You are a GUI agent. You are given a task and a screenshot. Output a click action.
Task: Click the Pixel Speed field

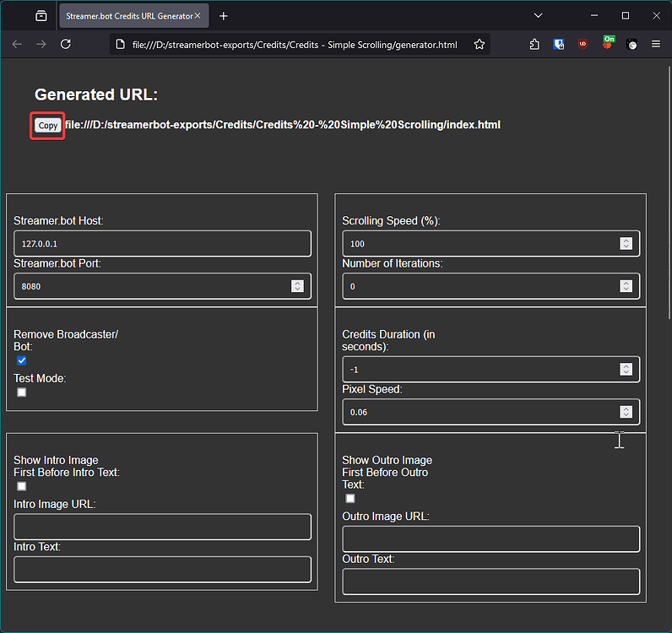tap(491, 412)
